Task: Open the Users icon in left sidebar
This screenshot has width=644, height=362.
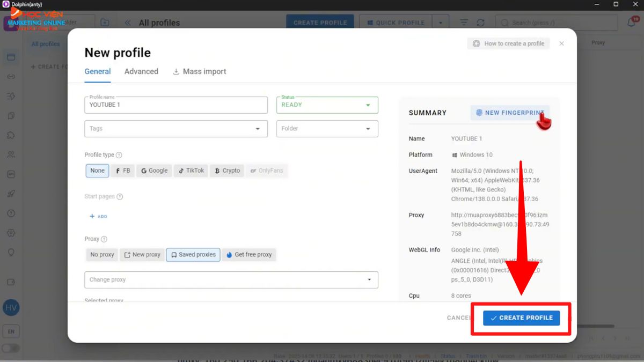Action: 11,155
